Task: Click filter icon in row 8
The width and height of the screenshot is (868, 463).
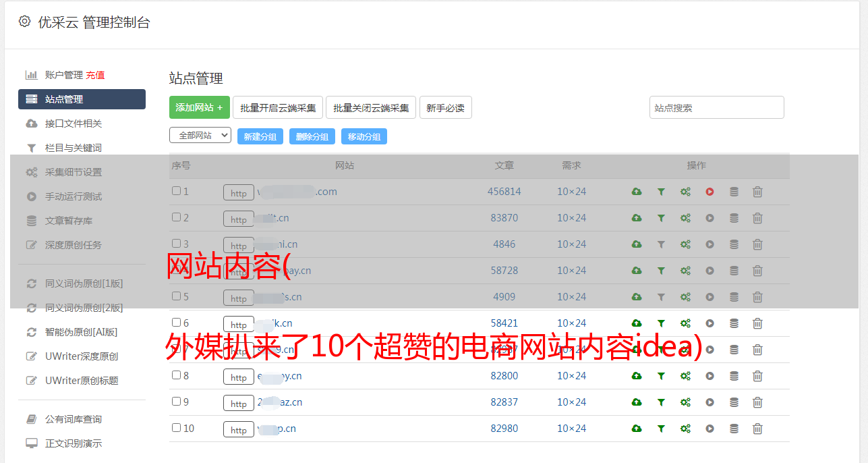Action: point(661,376)
